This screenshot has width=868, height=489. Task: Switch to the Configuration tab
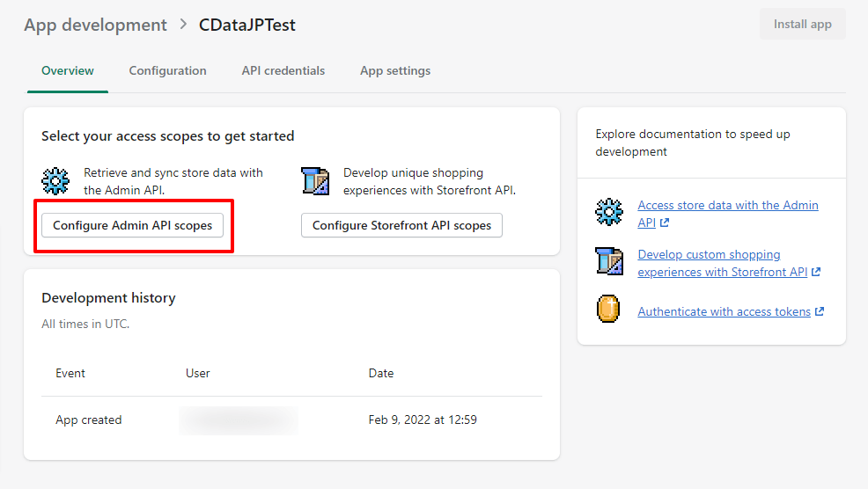click(x=167, y=70)
